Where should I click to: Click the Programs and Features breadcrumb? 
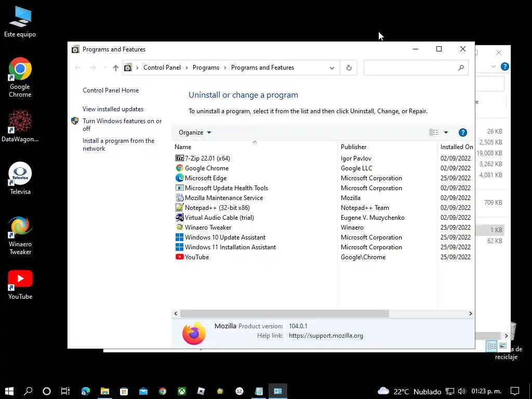[262, 68]
